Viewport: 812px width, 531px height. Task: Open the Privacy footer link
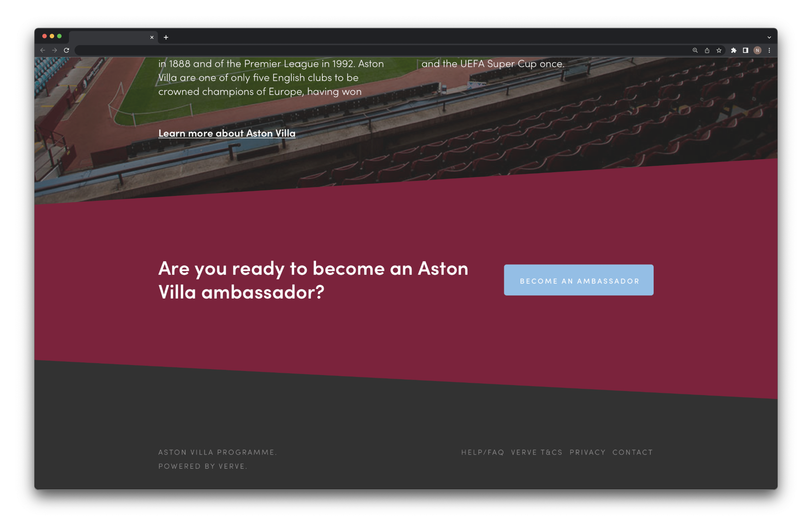(x=588, y=452)
